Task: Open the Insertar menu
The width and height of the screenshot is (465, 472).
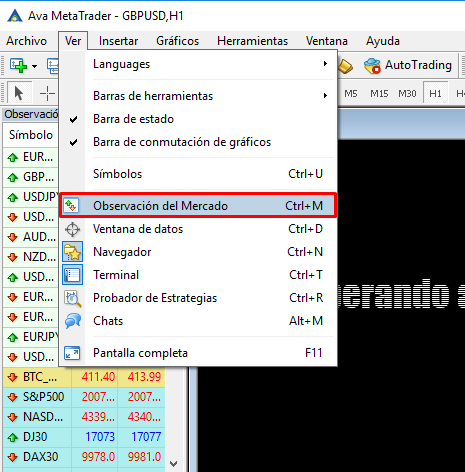Action: click(x=118, y=41)
